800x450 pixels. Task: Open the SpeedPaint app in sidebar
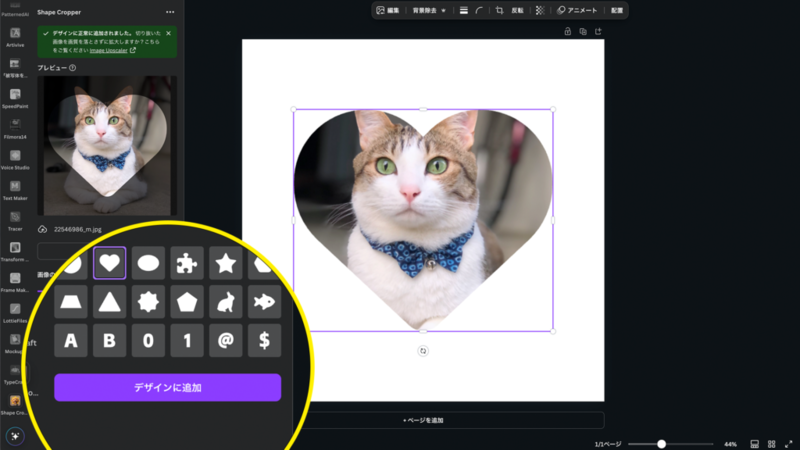[x=15, y=98]
